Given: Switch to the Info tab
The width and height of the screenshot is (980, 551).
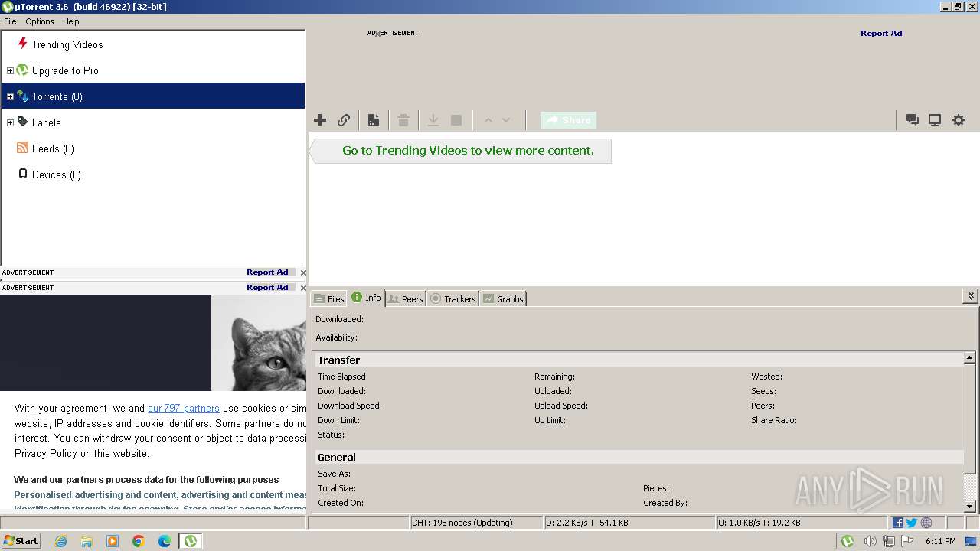Looking at the screenshot, I should pyautogui.click(x=366, y=298).
